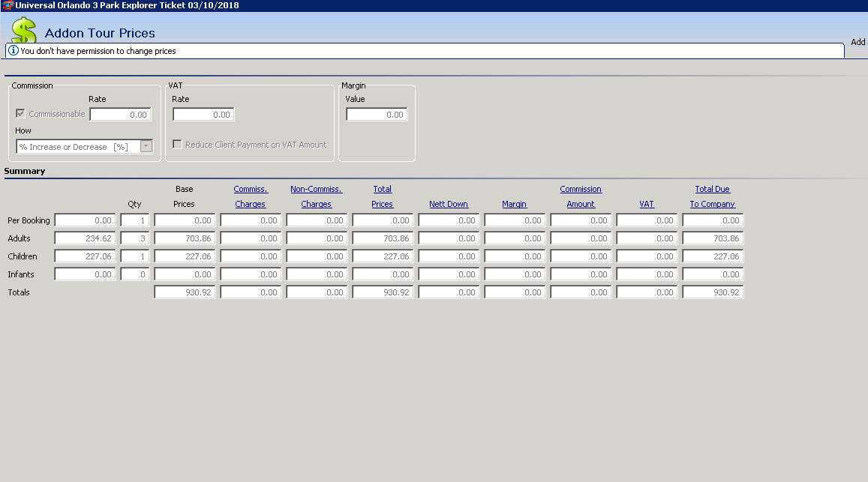868x482 pixels.
Task: Click the Children Qty field showing 1
Action: (x=134, y=256)
